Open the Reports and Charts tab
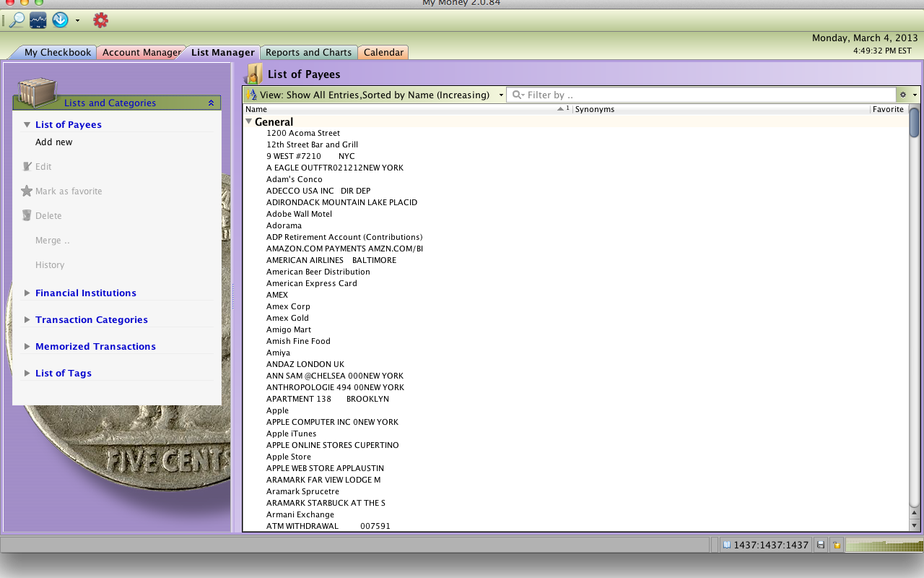 tap(308, 52)
